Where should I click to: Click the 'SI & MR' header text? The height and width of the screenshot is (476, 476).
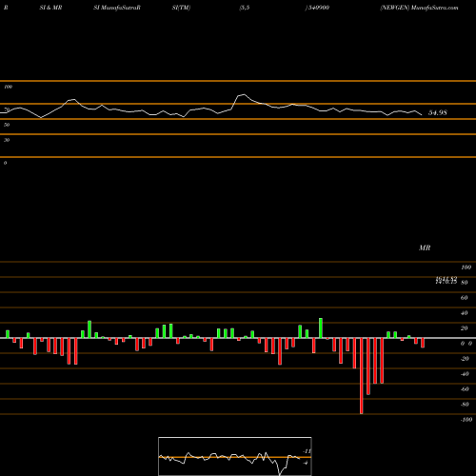click(50, 8)
